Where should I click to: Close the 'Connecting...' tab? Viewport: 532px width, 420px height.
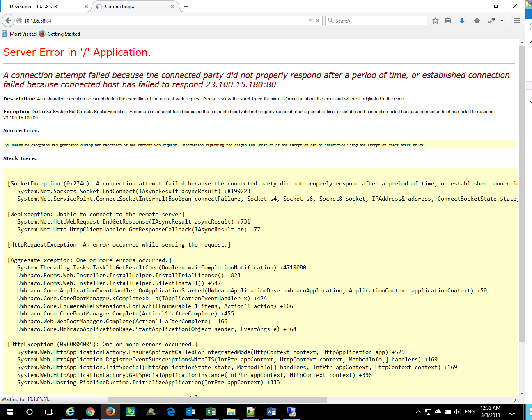(172, 7)
